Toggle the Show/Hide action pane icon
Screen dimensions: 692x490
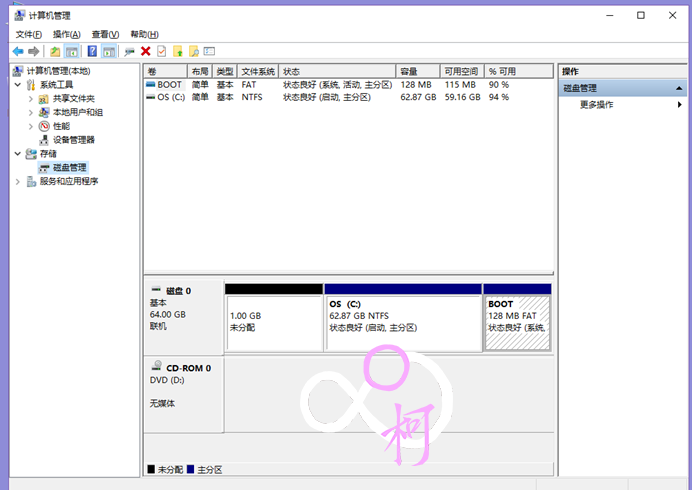109,52
